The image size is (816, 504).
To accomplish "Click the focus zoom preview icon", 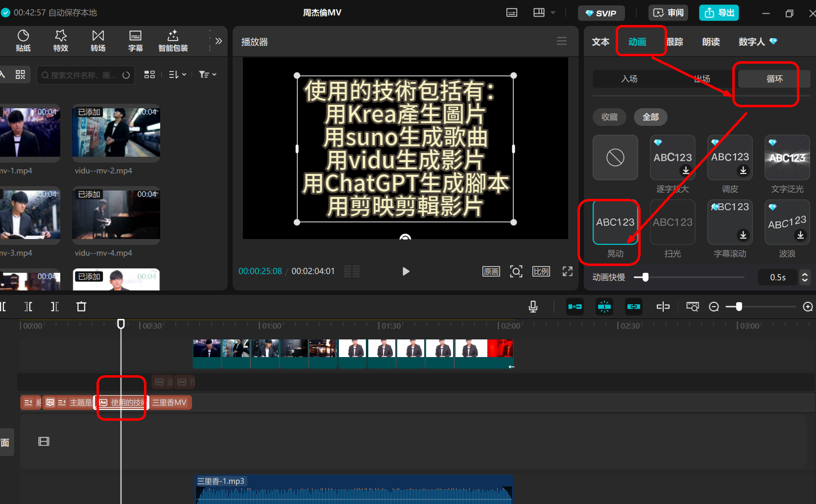I will 516,271.
